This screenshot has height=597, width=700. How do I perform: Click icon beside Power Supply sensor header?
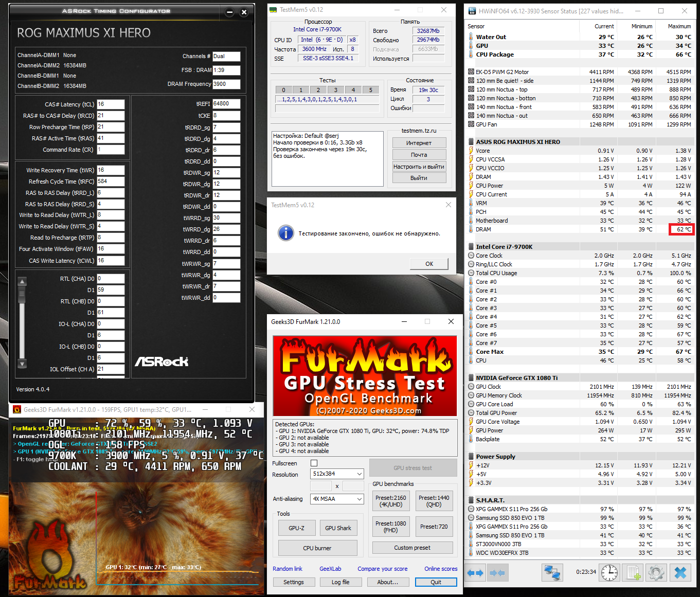[471, 457]
